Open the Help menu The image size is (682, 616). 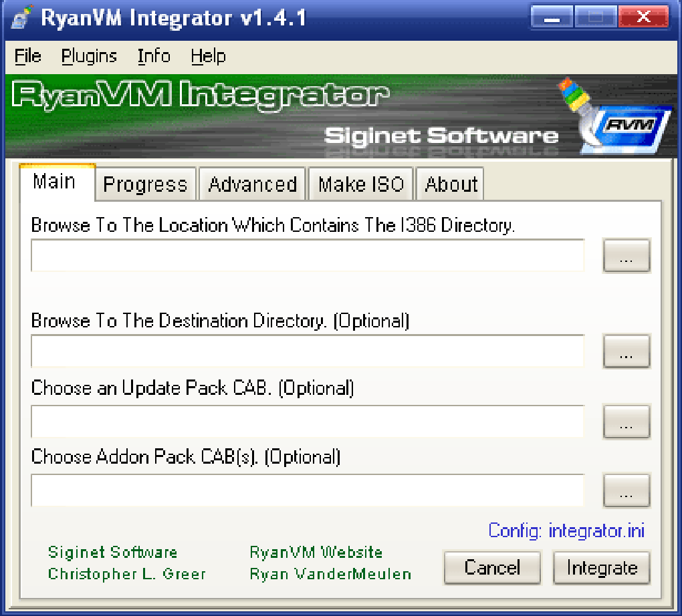[207, 57]
